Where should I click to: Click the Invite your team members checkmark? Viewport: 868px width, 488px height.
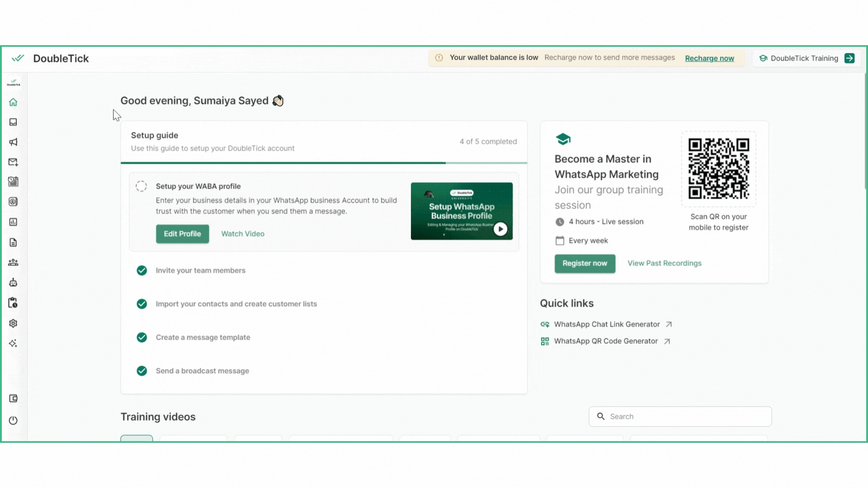click(142, 270)
